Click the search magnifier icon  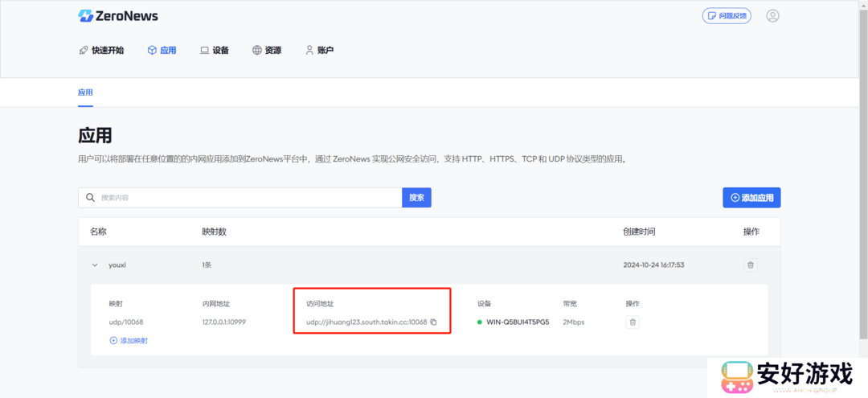click(x=90, y=198)
